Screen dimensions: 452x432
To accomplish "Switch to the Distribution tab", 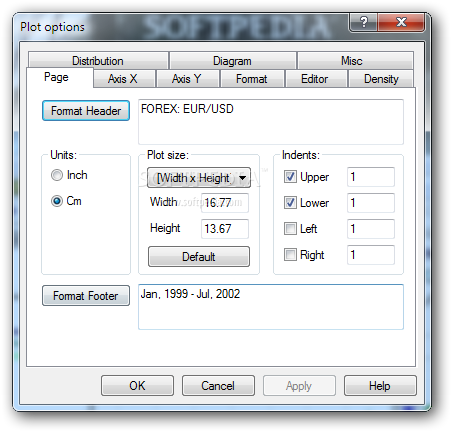I will [98, 61].
